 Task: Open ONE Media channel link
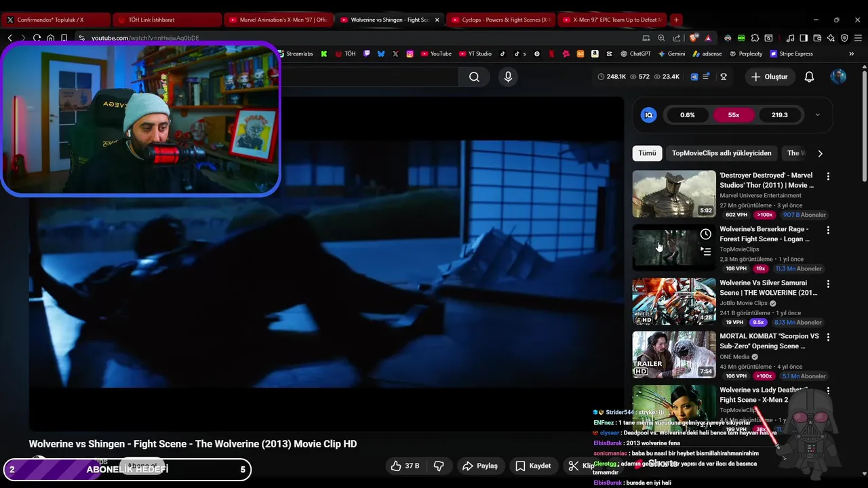(734, 357)
